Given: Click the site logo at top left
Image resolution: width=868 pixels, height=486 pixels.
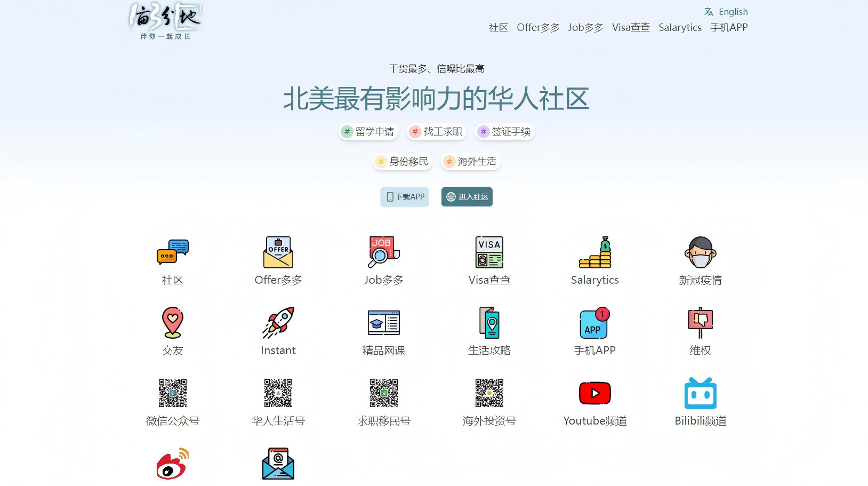Looking at the screenshot, I should tap(165, 21).
